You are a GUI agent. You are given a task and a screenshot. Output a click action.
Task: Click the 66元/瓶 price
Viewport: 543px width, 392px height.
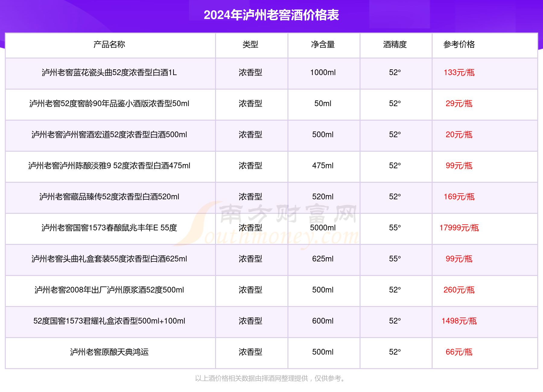pyautogui.click(x=459, y=352)
